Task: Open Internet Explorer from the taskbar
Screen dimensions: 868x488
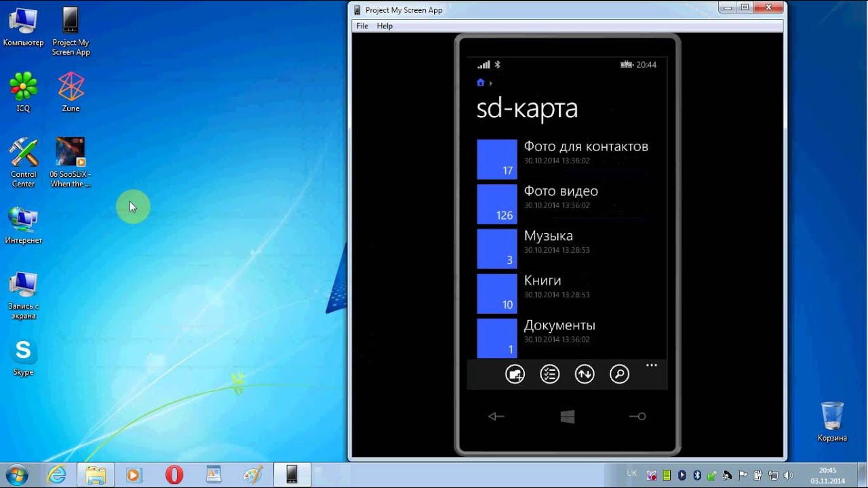Action: 57,475
